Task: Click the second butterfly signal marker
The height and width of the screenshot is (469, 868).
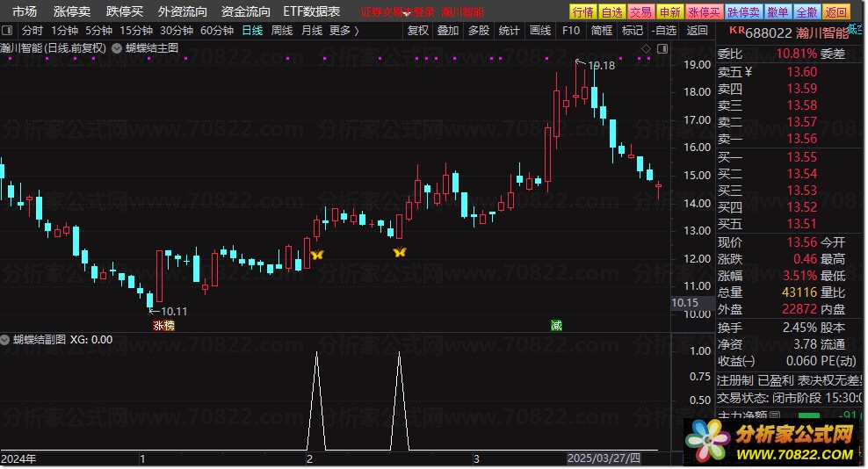Action: tap(400, 252)
